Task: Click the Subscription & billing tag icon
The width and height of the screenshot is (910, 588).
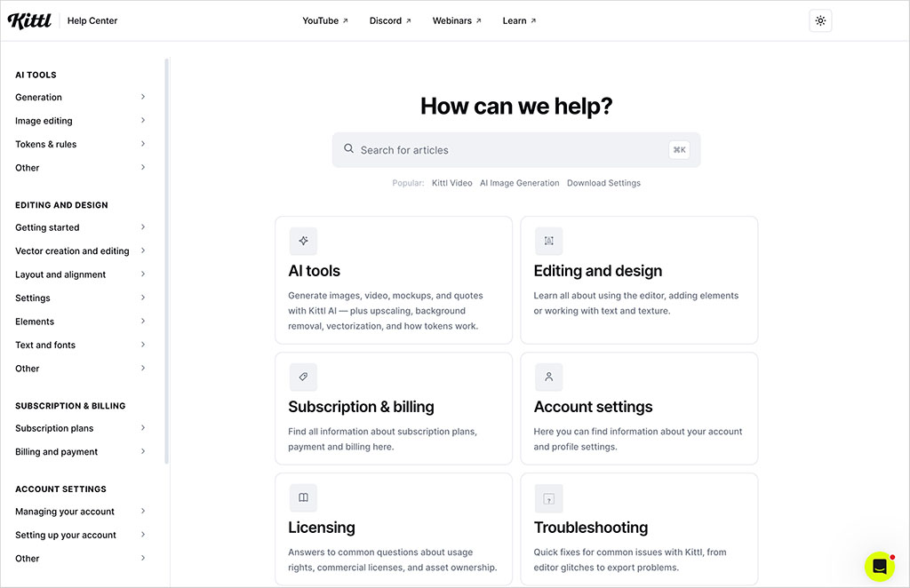Action: tap(303, 377)
